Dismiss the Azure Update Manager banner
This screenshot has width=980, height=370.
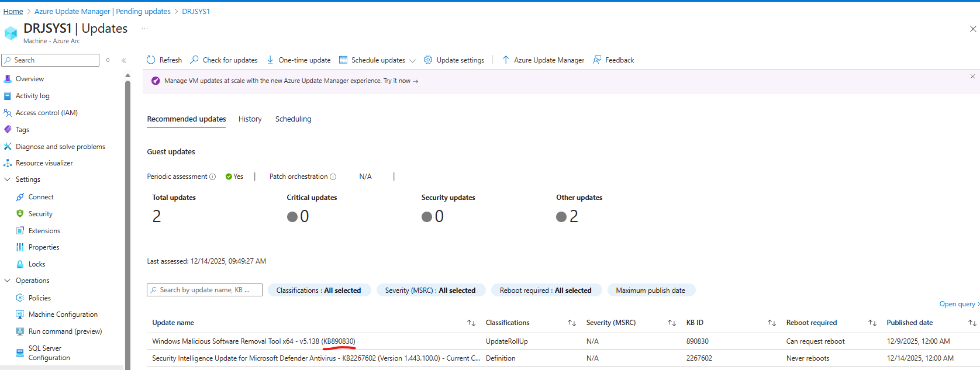tap(972, 77)
